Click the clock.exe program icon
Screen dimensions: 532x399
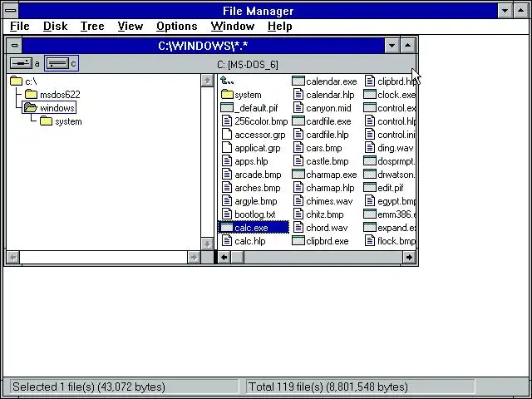click(x=370, y=94)
